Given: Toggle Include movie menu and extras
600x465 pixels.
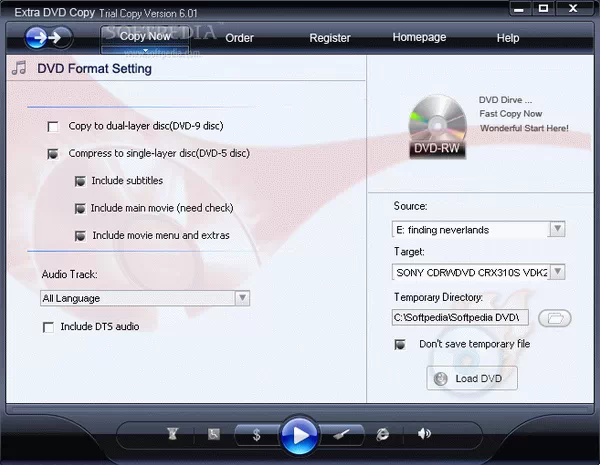Looking at the screenshot, I should 80,236.
